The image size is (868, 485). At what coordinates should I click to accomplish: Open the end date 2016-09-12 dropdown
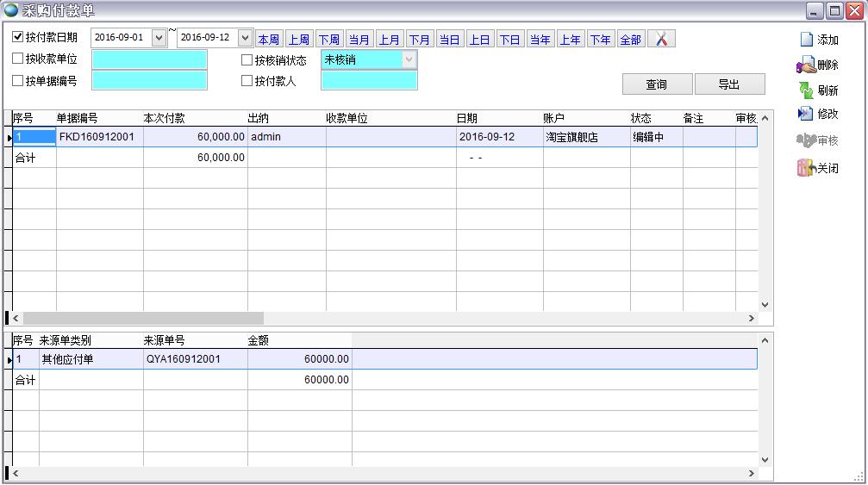pyautogui.click(x=244, y=38)
